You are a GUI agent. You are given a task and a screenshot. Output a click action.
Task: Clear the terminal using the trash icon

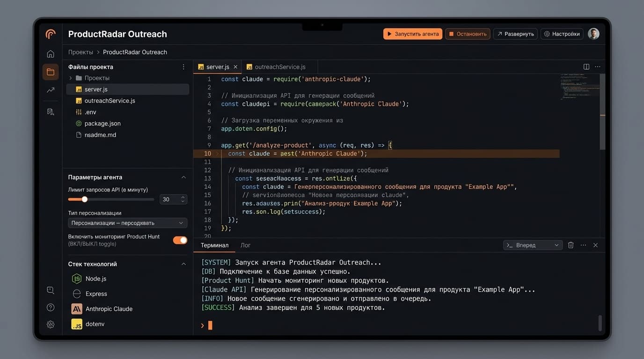571,244
